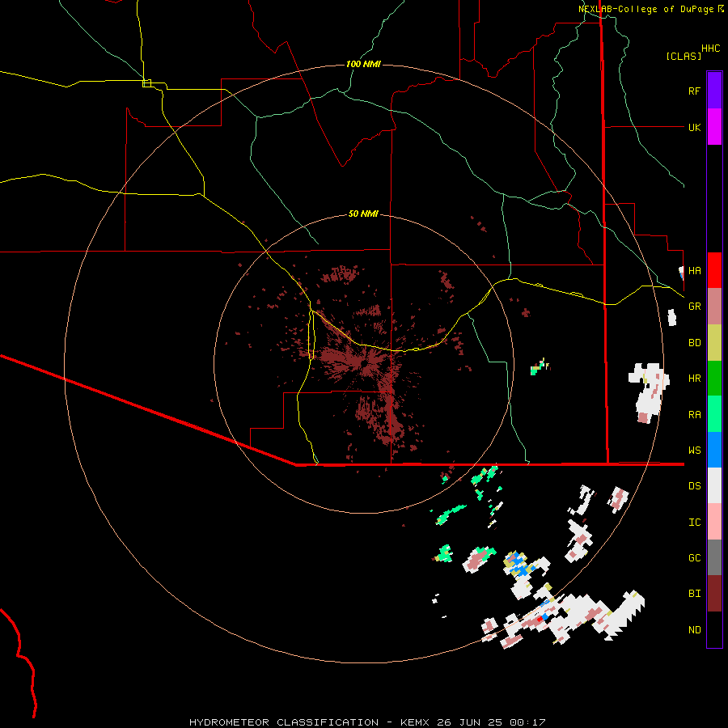Click the KEMX radar site identifier
Viewport: 728px width, 728px height.
(x=414, y=722)
